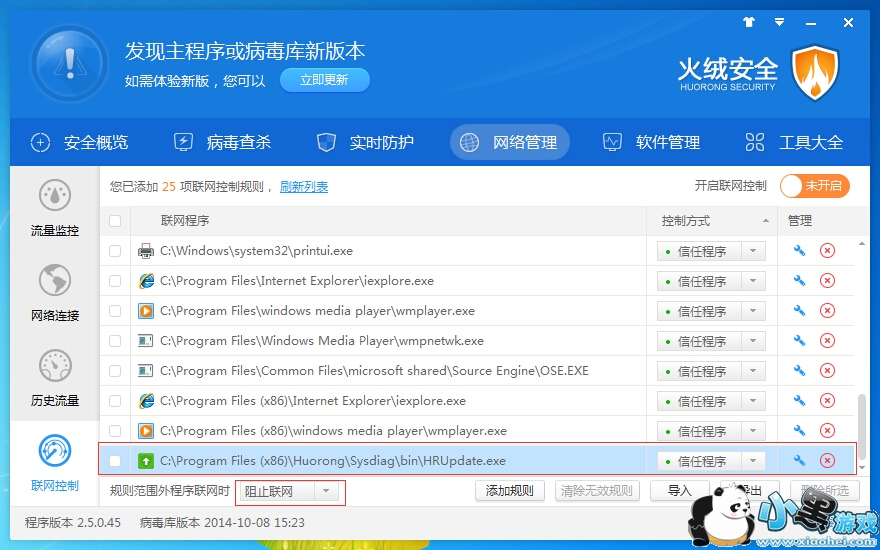Click the 添加规则 add rule button
Image resolution: width=880 pixels, height=550 pixels.
[509, 491]
